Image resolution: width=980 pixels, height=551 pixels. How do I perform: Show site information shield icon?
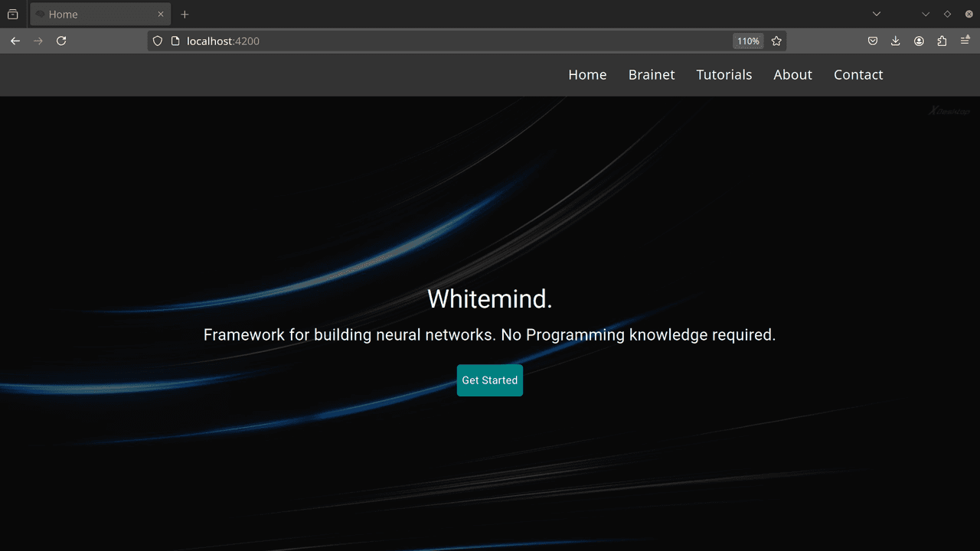click(158, 41)
